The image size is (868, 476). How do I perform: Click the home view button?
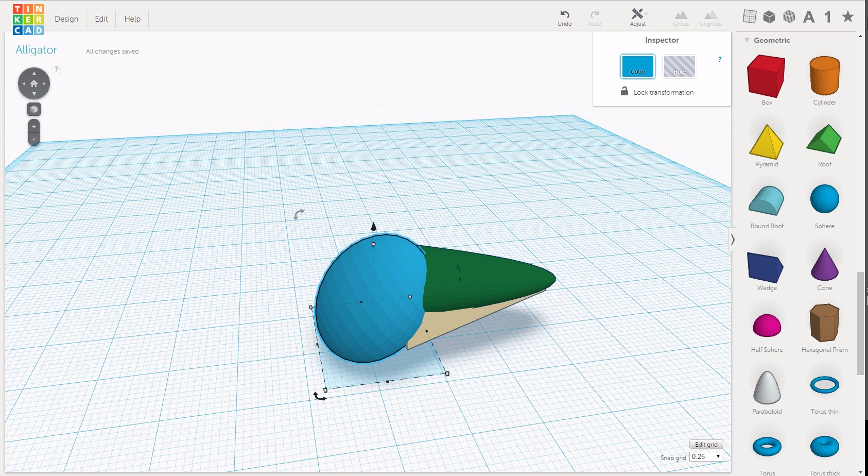[x=34, y=83]
